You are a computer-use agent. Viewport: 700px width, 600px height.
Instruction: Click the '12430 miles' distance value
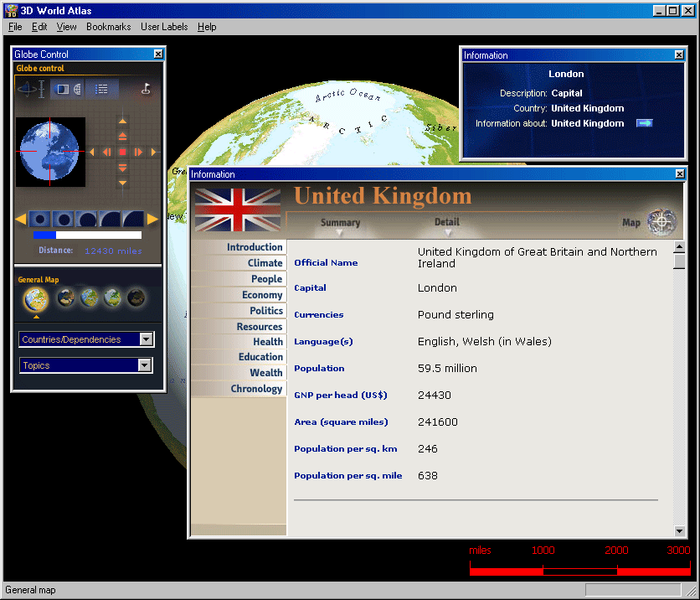(x=113, y=251)
